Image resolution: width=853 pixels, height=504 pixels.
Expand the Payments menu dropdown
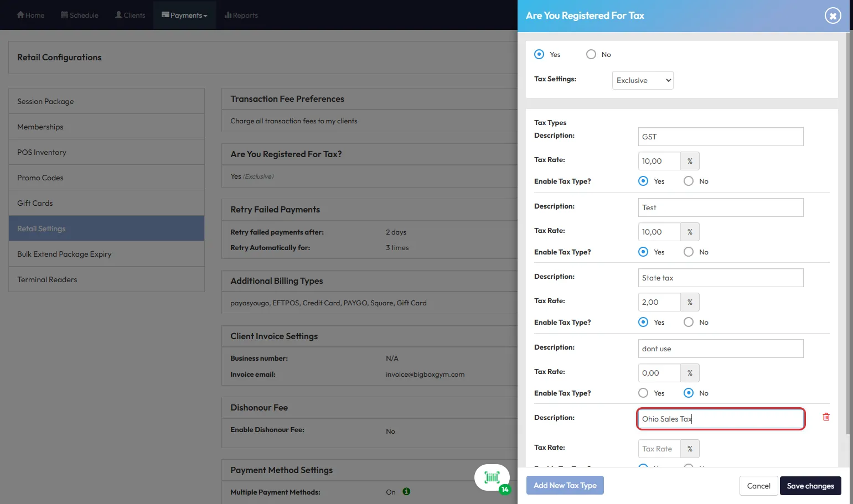click(x=185, y=15)
